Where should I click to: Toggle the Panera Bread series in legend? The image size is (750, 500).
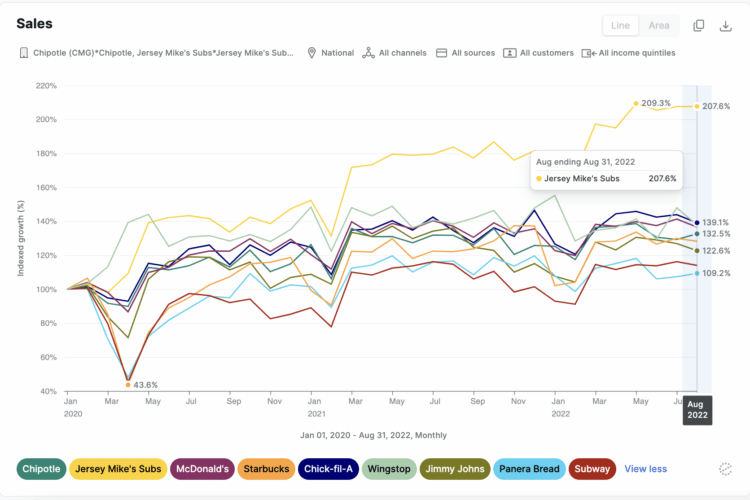point(529,469)
